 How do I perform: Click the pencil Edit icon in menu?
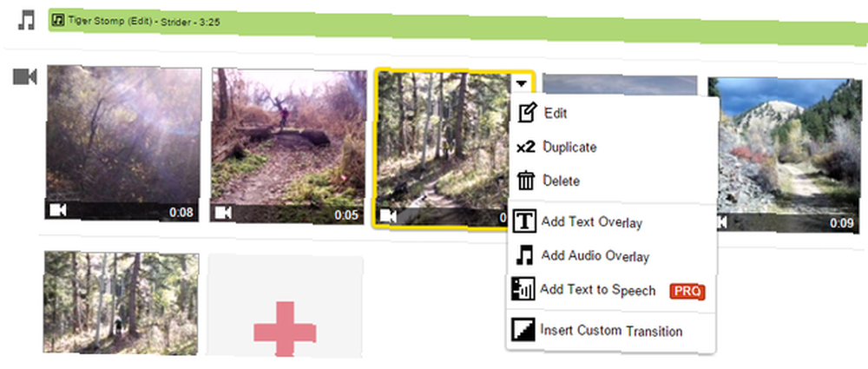(x=527, y=113)
